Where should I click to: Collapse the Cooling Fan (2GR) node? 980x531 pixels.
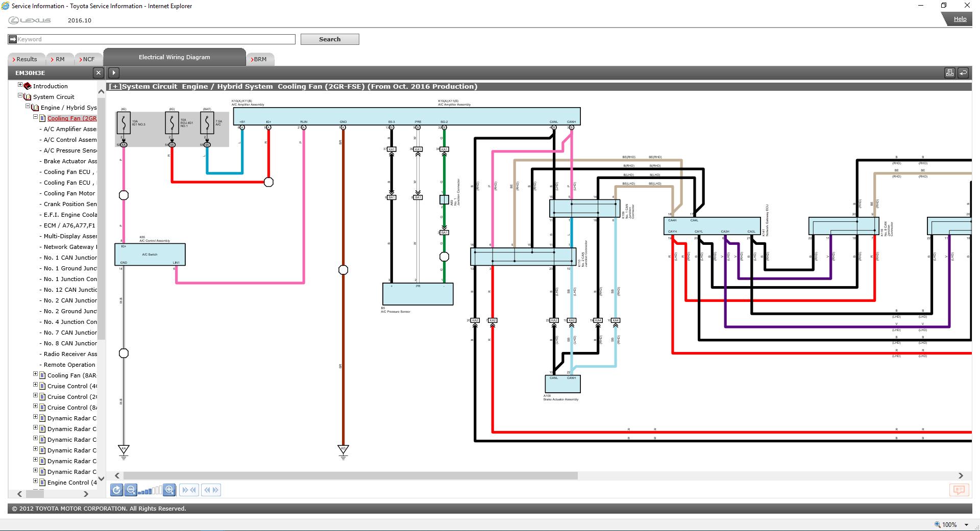coord(36,117)
